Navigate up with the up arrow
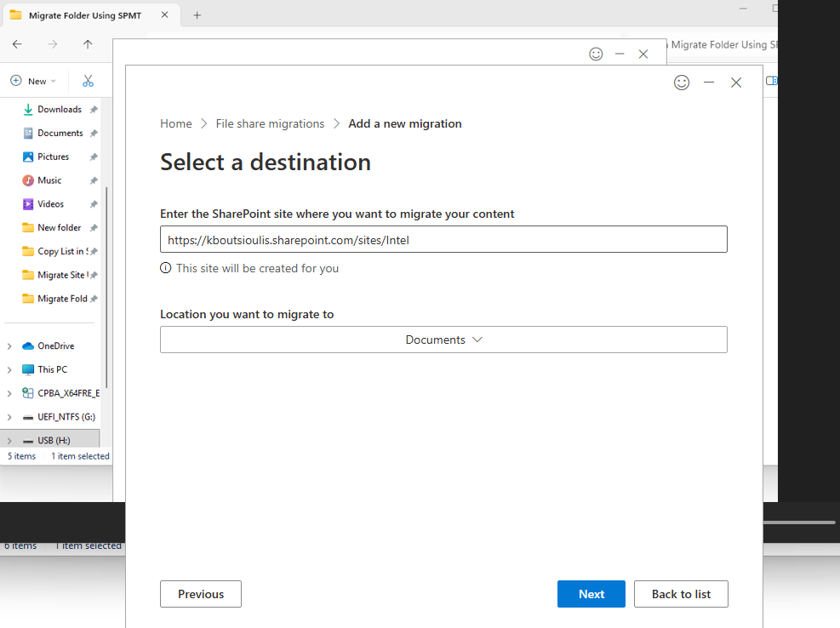Viewport: 840px width, 628px height. [x=88, y=44]
